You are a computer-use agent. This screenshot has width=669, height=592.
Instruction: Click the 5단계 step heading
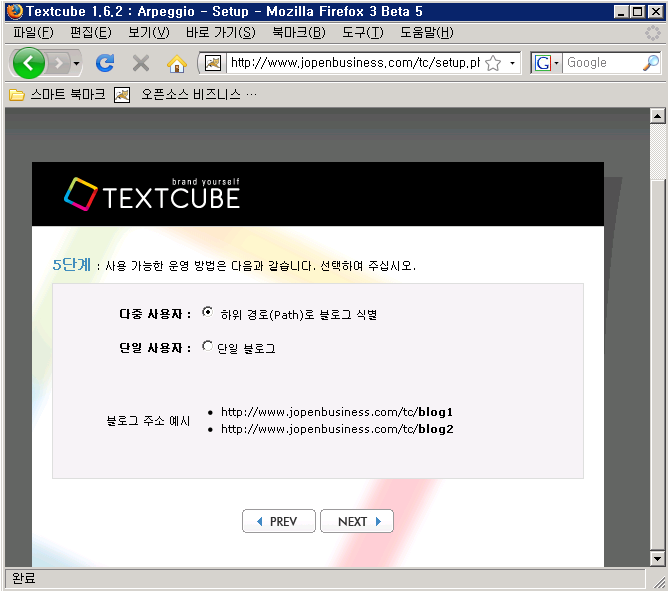(72, 265)
